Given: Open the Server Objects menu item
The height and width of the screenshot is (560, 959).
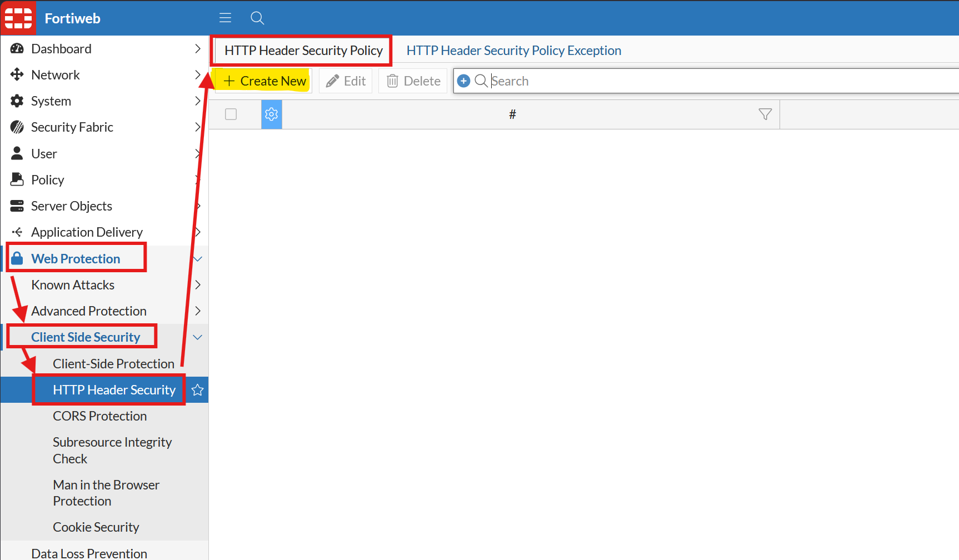Looking at the screenshot, I should point(104,206).
